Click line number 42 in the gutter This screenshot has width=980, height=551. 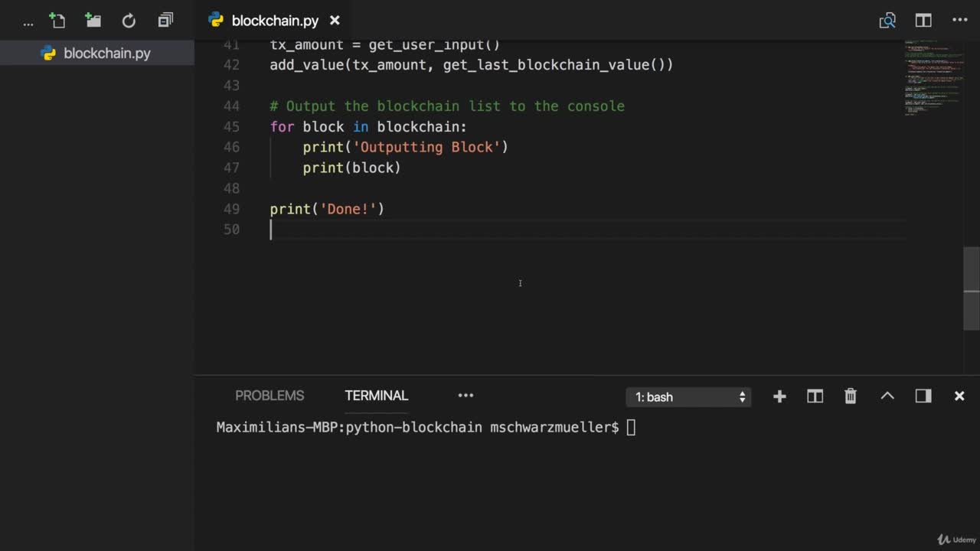click(x=231, y=65)
